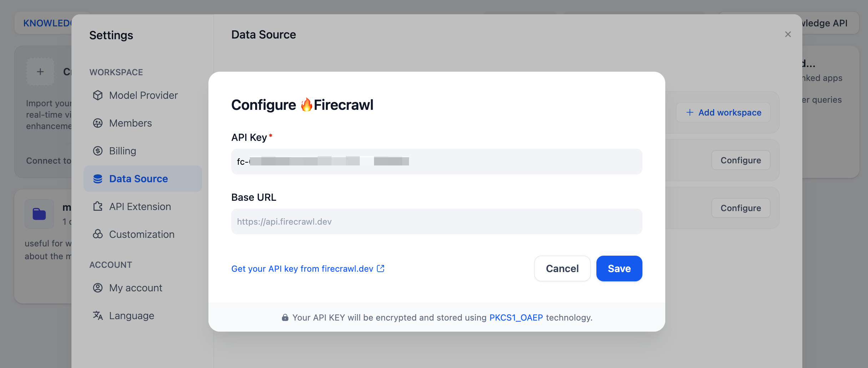The image size is (868, 368).
Task: Save the Firecrawl configuration
Action: [x=619, y=269]
